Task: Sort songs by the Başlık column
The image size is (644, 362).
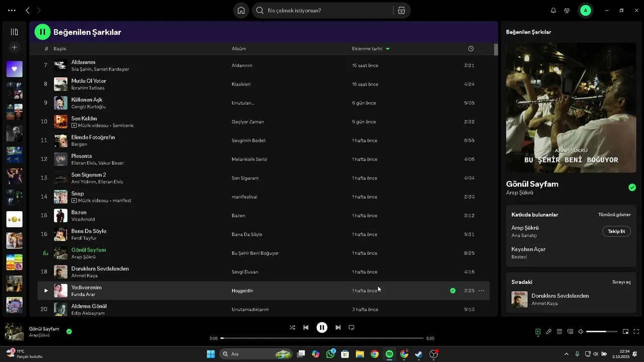Action: [60, 49]
